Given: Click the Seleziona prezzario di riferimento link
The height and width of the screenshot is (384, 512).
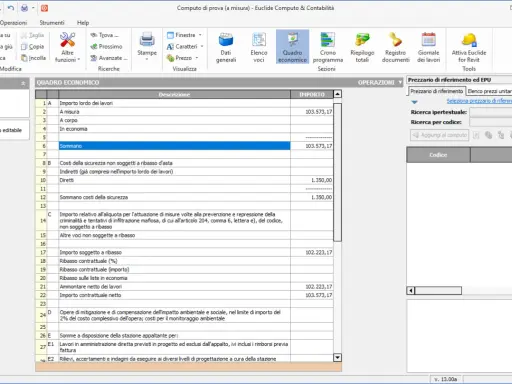Looking at the screenshot, I should [x=479, y=101].
